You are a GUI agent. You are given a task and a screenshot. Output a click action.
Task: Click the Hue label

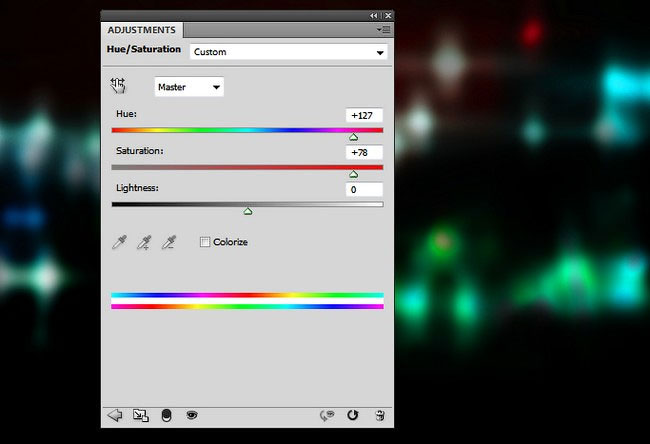point(126,114)
